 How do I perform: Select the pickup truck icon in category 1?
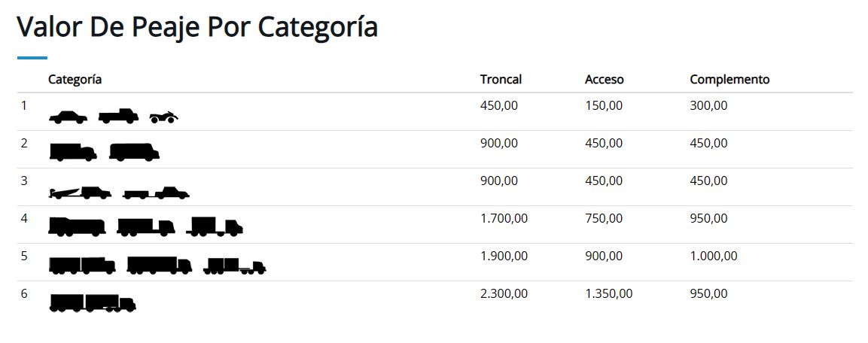click(118, 116)
